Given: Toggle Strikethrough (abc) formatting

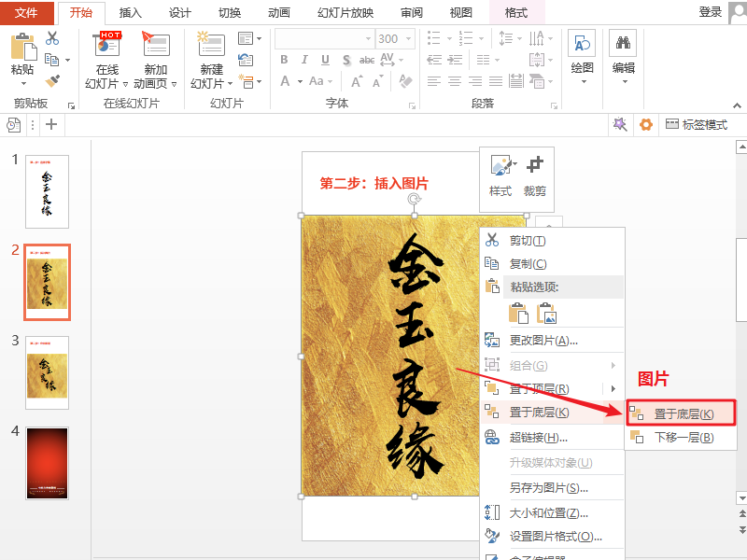Looking at the screenshot, I should [x=367, y=60].
